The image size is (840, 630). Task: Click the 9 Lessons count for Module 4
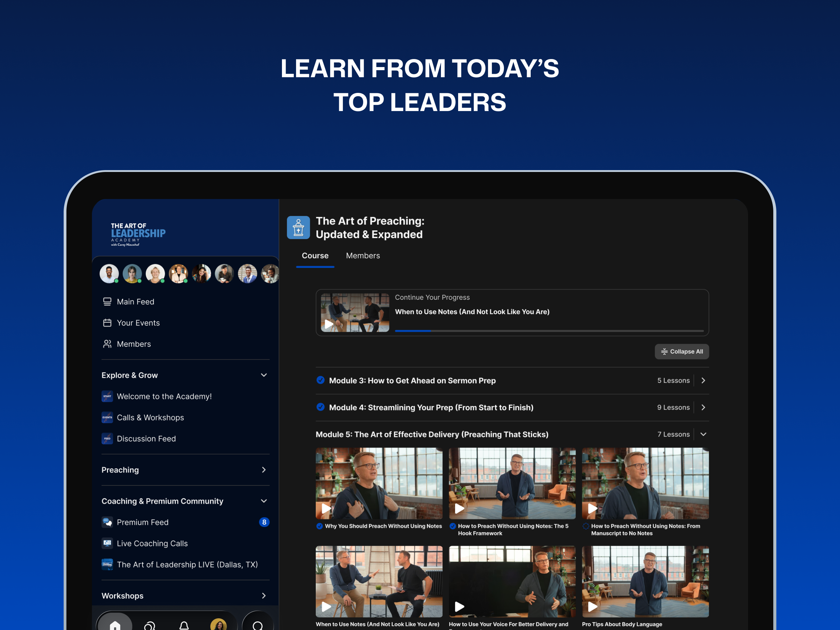tap(673, 407)
